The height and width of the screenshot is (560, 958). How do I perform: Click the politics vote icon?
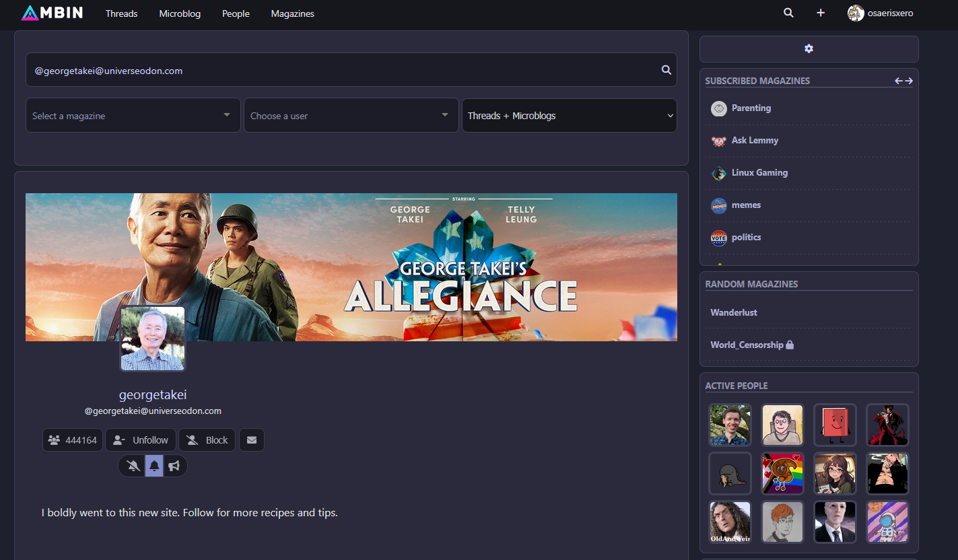click(719, 238)
